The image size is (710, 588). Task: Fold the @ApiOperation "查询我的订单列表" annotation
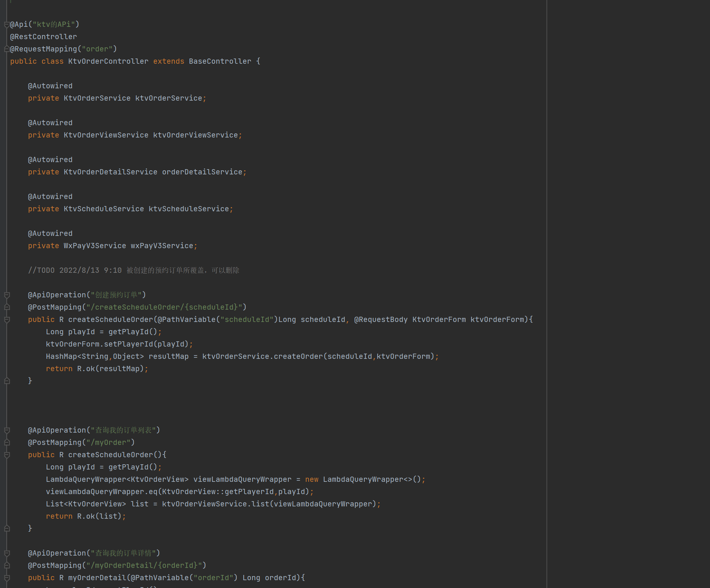point(7,430)
